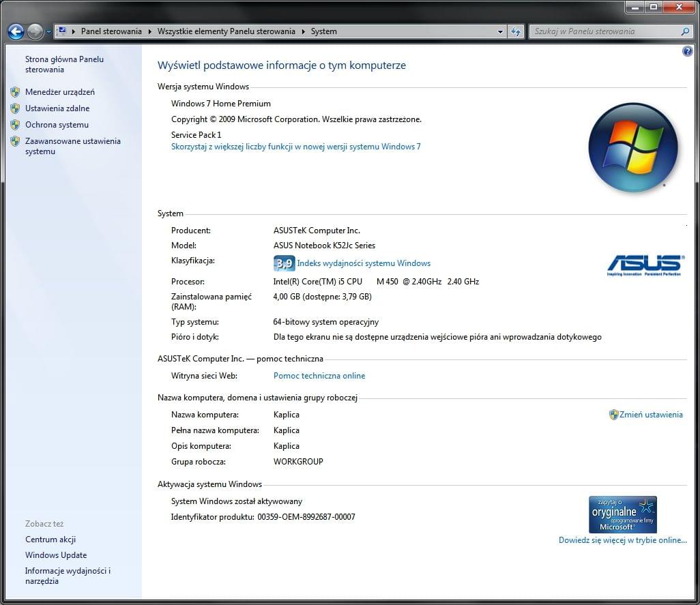The height and width of the screenshot is (605, 700).
Task: Click 'System Windows został aktywowany' text
Action: [x=237, y=501]
